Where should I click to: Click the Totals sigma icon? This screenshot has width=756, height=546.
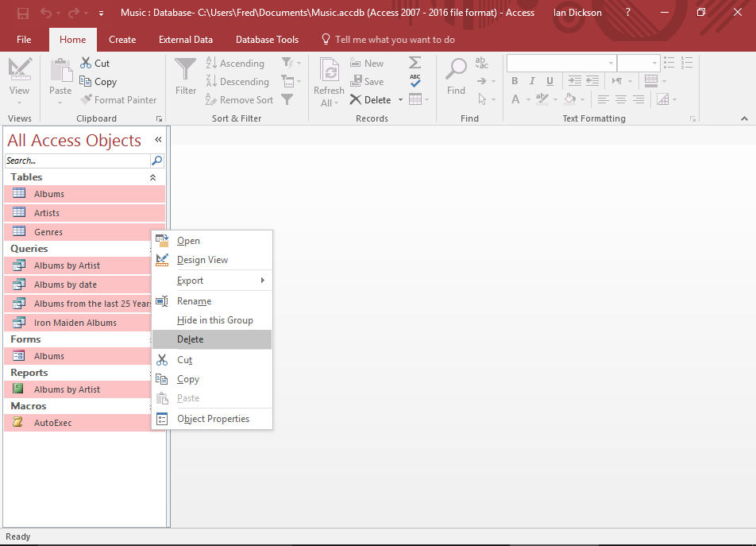point(415,63)
